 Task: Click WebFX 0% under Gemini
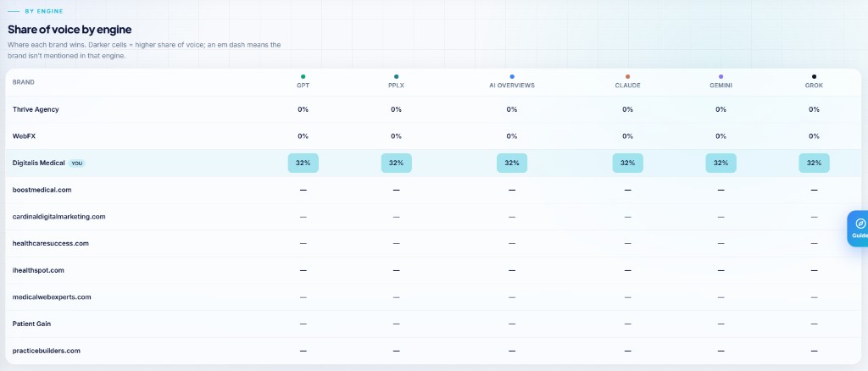(721, 136)
